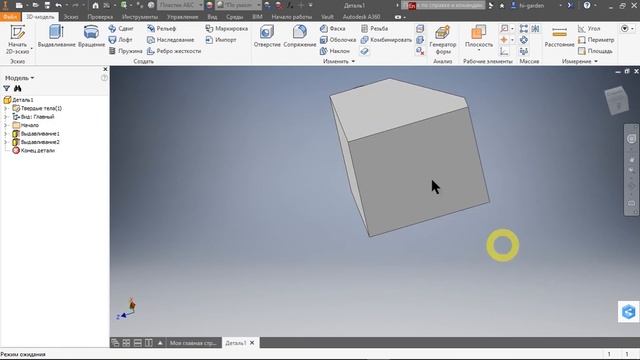The height and width of the screenshot is (360, 640).
Task: Open the Модель browser dropdown
Action: tap(19, 78)
